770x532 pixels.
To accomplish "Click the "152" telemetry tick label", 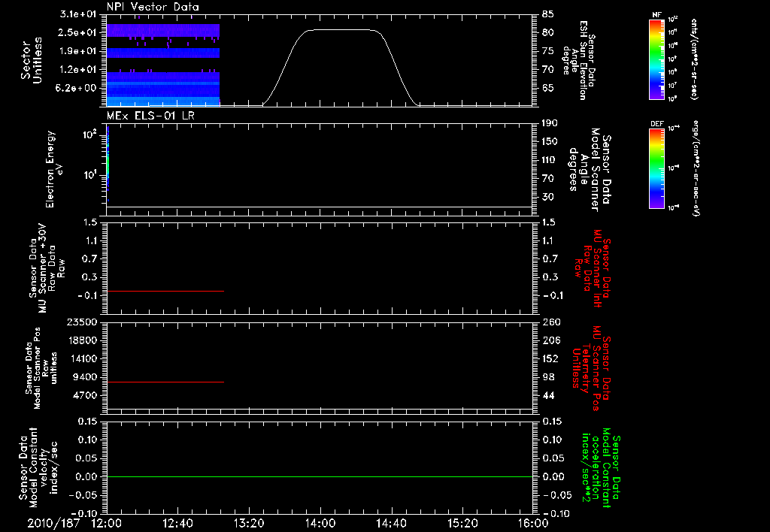I will click(x=551, y=358).
